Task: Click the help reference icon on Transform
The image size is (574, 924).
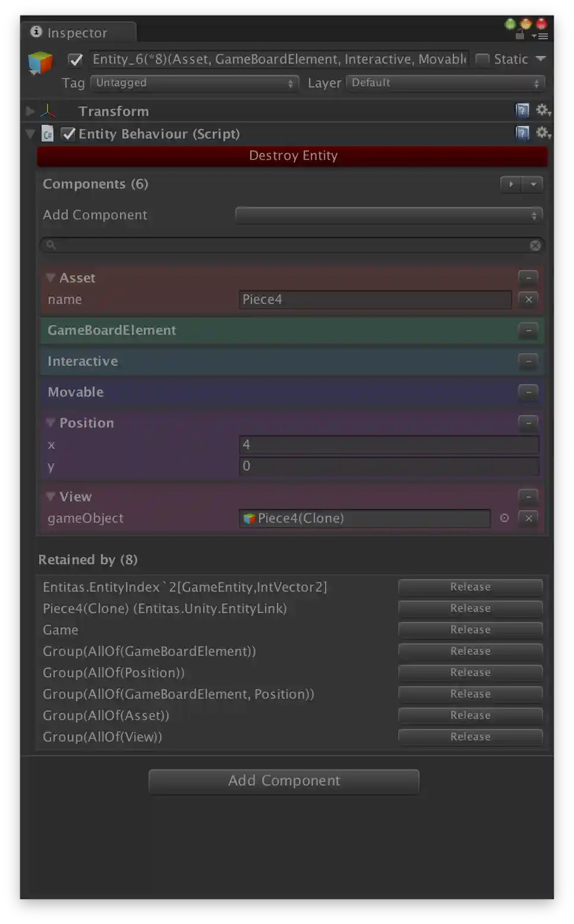Action: (x=521, y=111)
